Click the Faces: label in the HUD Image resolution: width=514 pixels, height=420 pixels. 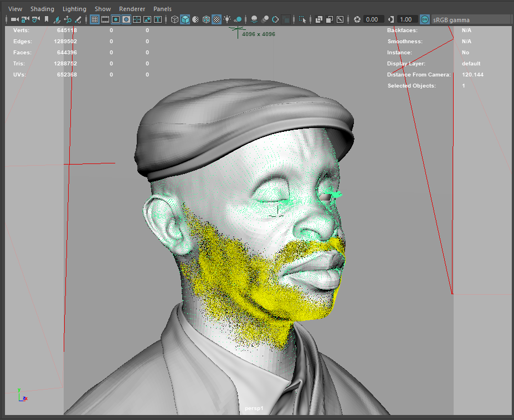[22, 53]
